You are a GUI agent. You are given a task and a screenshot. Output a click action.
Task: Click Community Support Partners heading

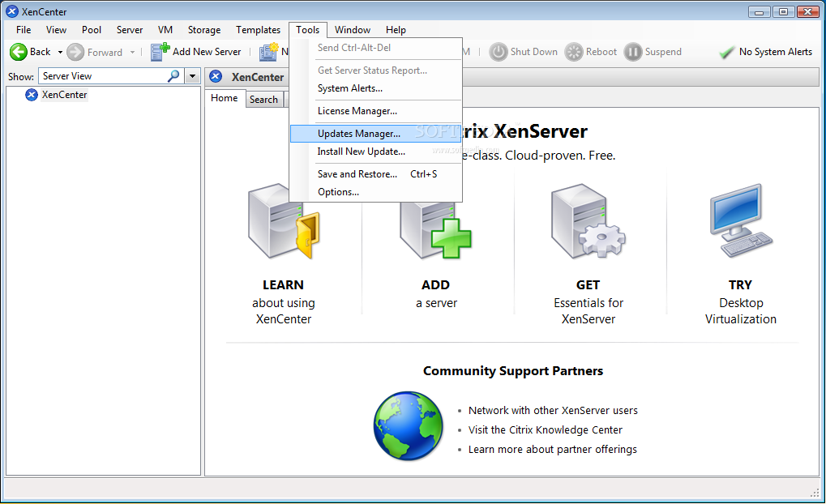coord(513,371)
